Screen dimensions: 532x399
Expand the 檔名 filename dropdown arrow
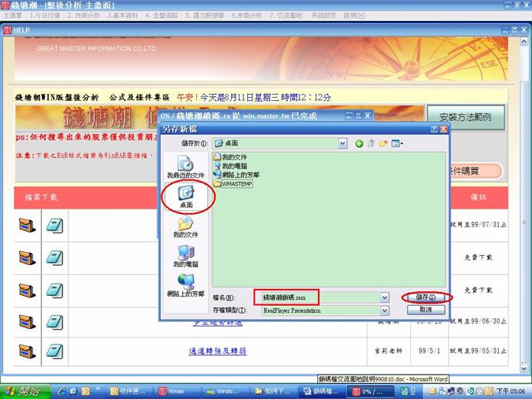pyautogui.click(x=384, y=297)
